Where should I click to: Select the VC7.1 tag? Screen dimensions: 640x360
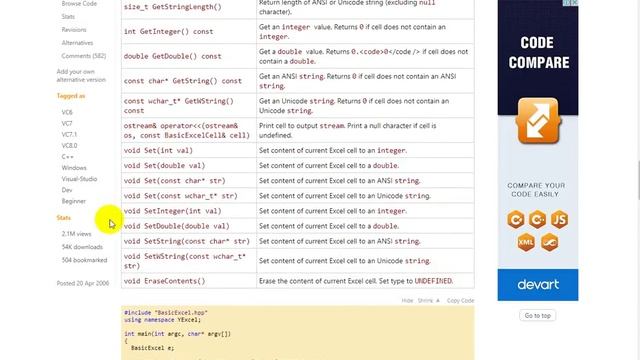click(x=69, y=134)
